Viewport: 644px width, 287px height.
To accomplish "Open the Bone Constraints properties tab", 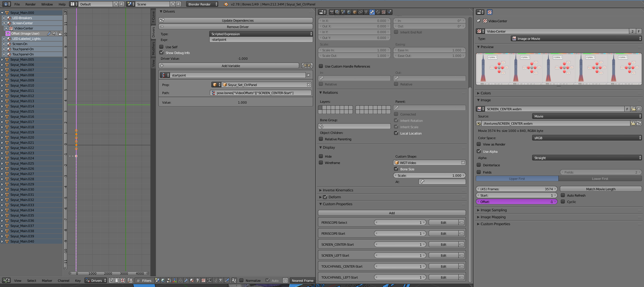I will click(378, 12).
